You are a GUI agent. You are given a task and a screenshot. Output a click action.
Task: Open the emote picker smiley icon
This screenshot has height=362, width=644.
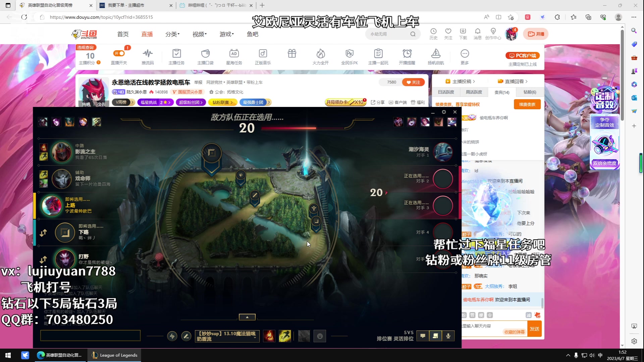click(320, 336)
